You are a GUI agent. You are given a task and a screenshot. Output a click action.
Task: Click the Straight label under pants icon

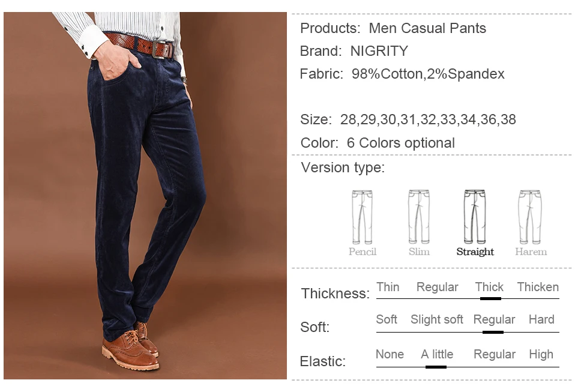point(475,252)
